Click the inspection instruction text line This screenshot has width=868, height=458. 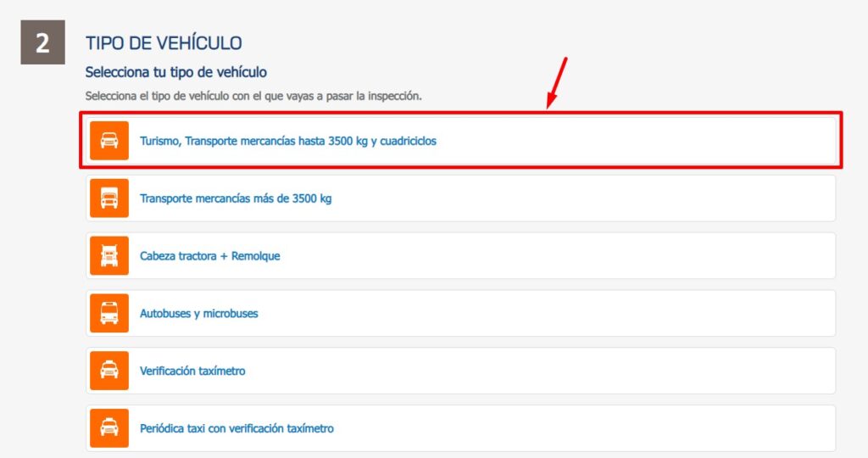pyautogui.click(x=253, y=97)
